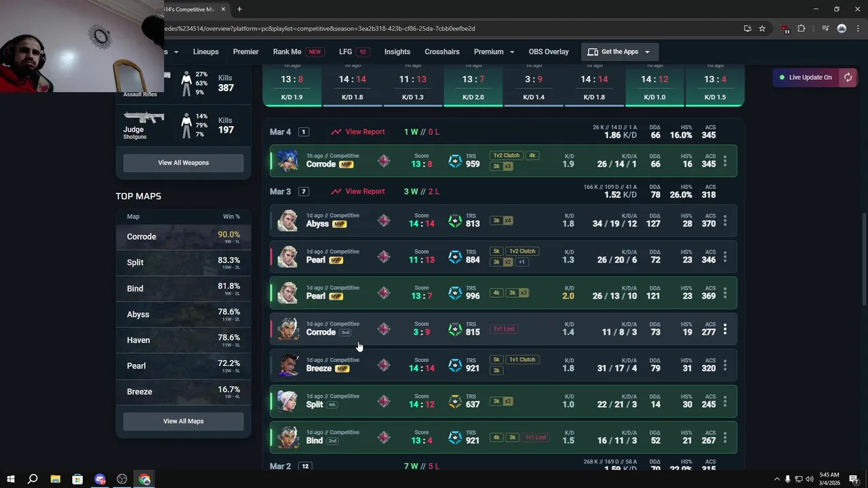Screen dimensions: 868x488
Task: Open Windows search from the taskbar
Action: (x=33, y=479)
